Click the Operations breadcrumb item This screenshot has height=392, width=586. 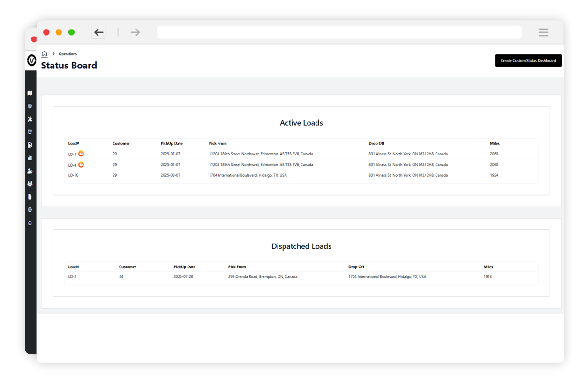(68, 53)
